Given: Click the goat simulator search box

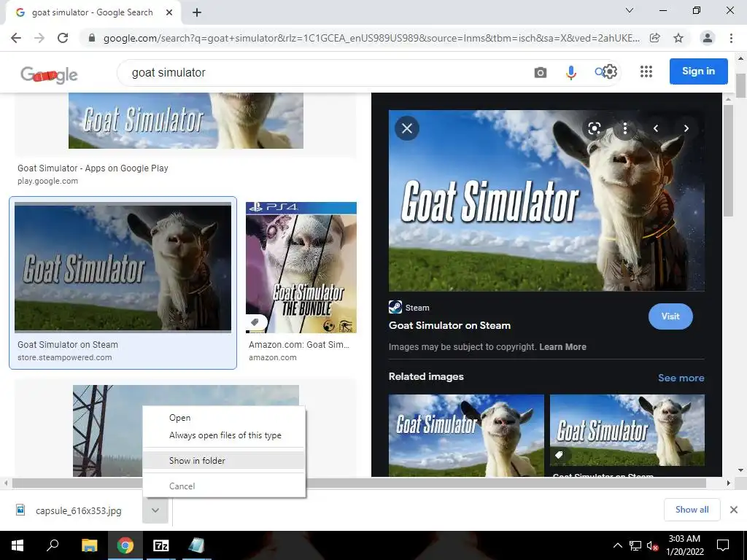Looking at the screenshot, I should 324,72.
